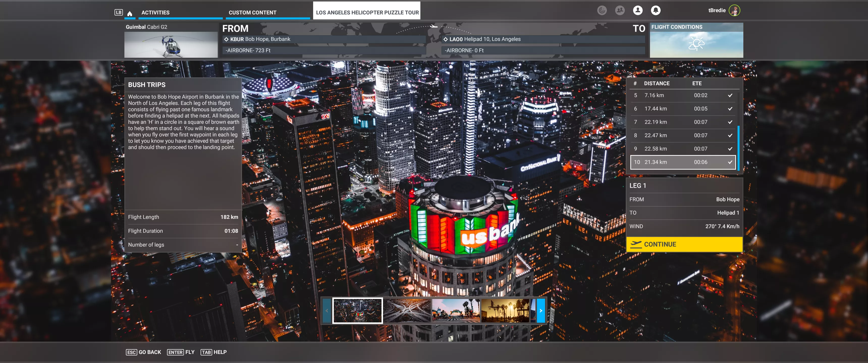Select leg 8 with 22.47 km

click(x=683, y=135)
